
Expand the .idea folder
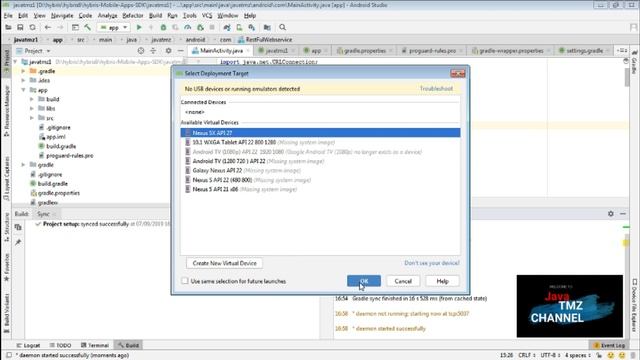pos(23,80)
